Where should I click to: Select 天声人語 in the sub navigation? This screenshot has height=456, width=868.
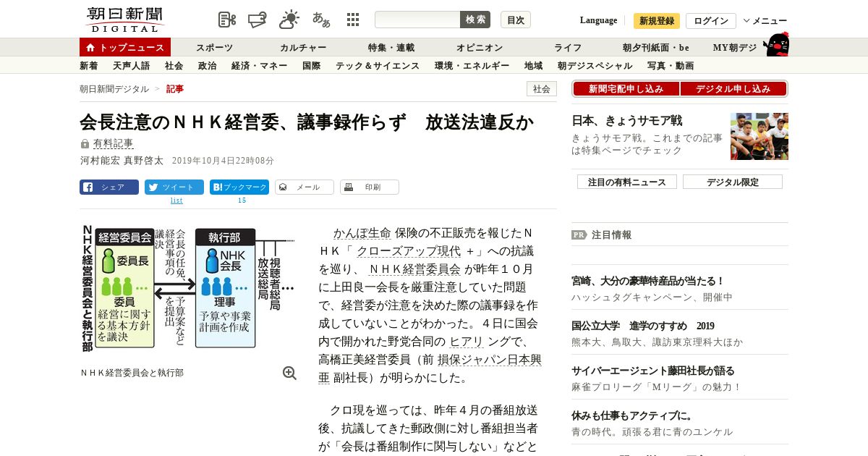[x=131, y=66]
